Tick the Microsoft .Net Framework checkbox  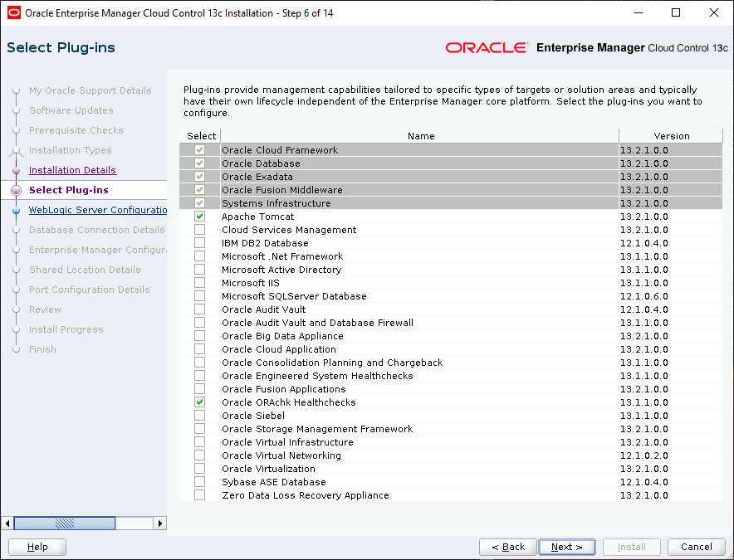tap(200, 256)
